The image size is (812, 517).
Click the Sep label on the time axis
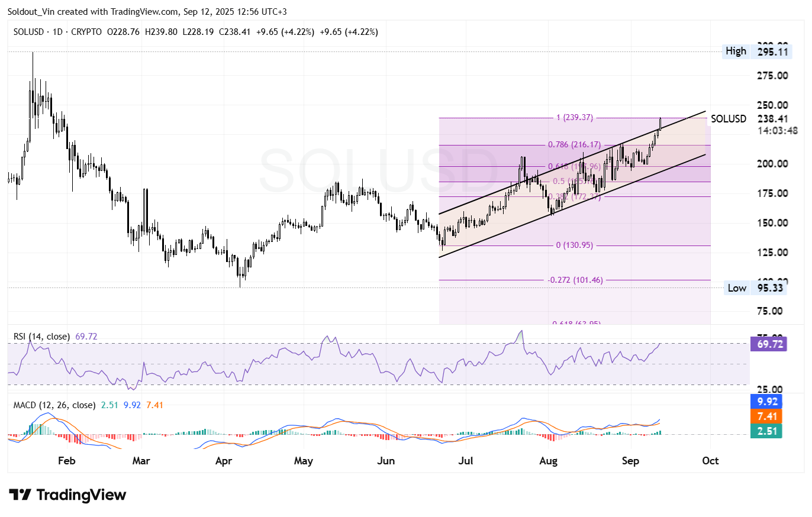[630, 461]
